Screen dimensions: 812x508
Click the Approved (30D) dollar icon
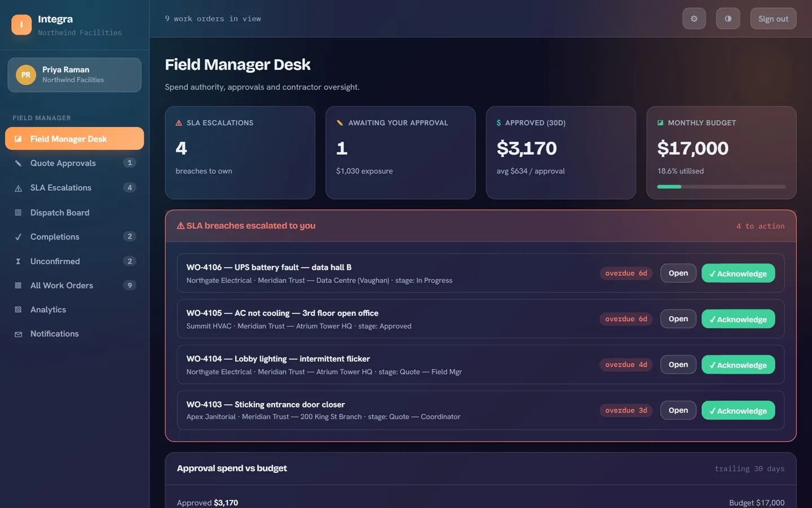pos(499,123)
